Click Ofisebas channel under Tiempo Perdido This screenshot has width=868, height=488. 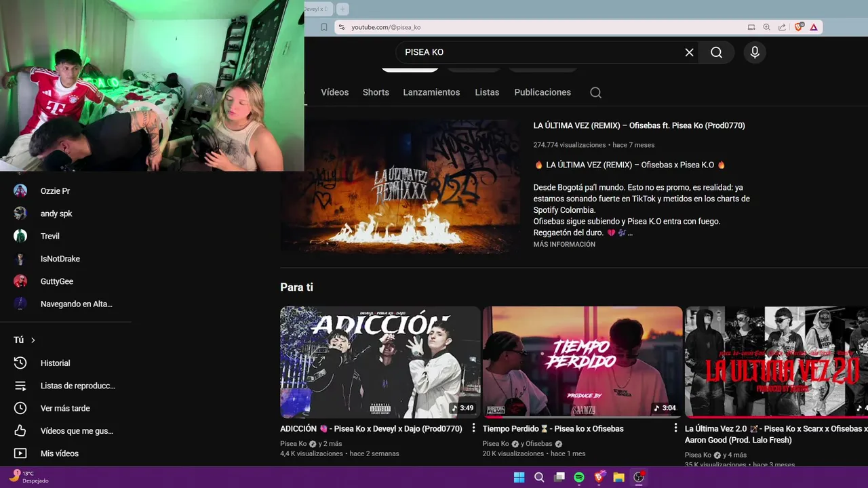pos(540,444)
